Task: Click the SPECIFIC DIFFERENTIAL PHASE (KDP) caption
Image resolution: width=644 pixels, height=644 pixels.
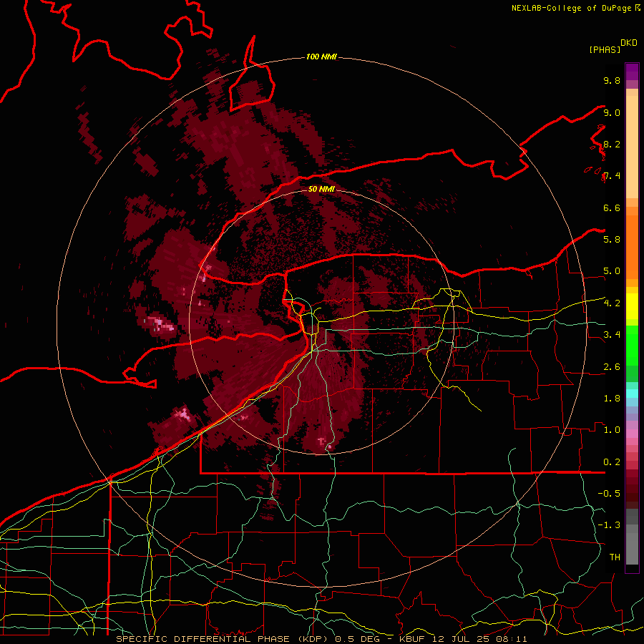Action: point(223,639)
